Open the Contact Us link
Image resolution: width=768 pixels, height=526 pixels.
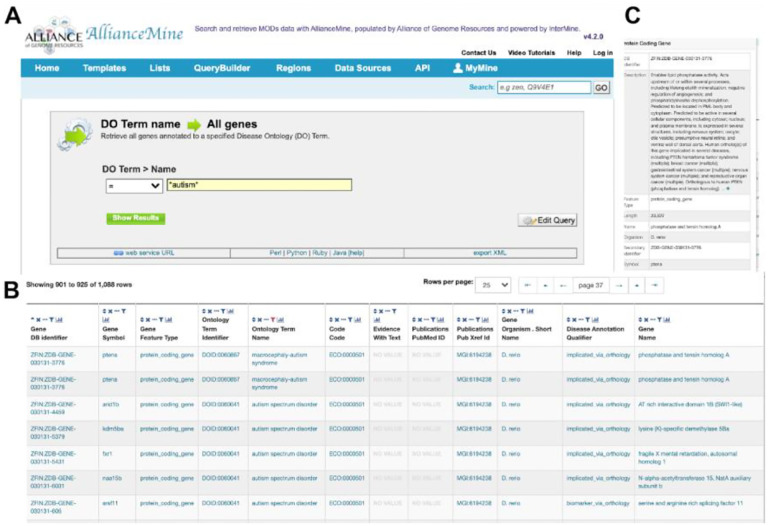coord(479,52)
